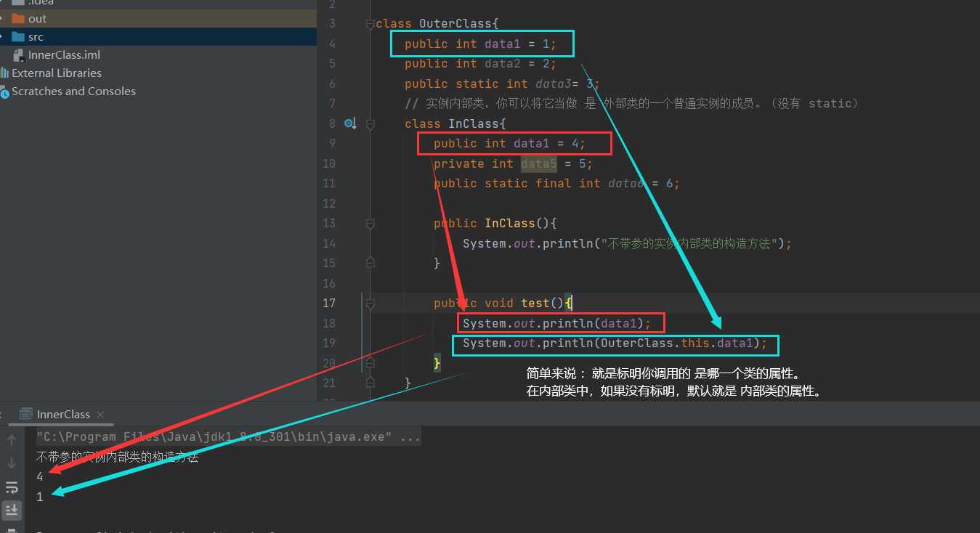The width and height of the screenshot is (980, 533).
Task: Click 'public int data2 = 2;' line
Action: 480,64
